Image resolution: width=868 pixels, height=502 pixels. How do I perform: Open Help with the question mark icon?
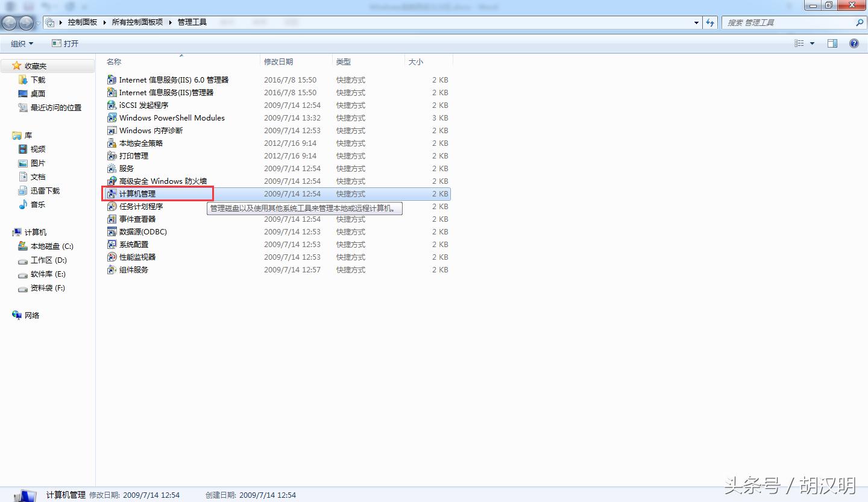point(854,43)
